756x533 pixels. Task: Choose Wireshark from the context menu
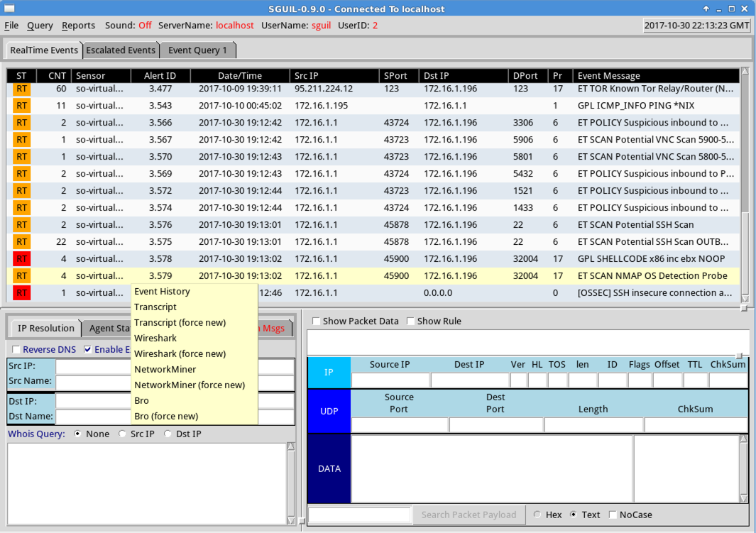click(x=155, y=339)
